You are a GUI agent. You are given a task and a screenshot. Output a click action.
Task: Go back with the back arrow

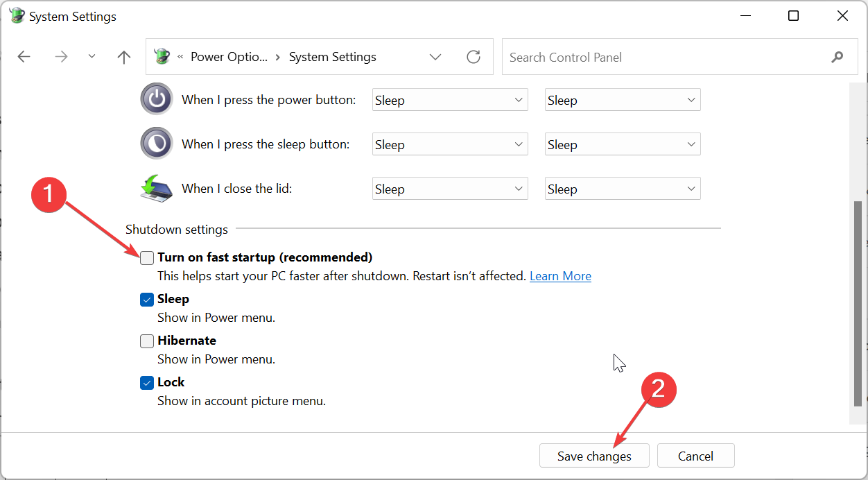tap(24, 57)
